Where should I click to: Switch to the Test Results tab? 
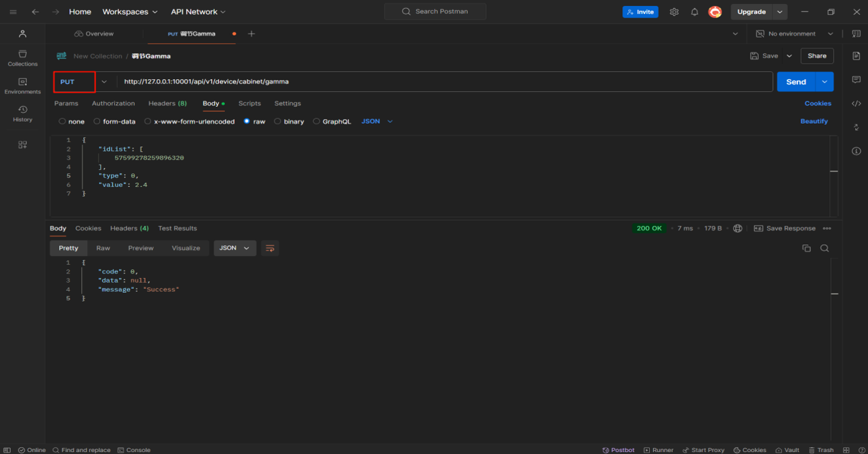click(177, 228)
